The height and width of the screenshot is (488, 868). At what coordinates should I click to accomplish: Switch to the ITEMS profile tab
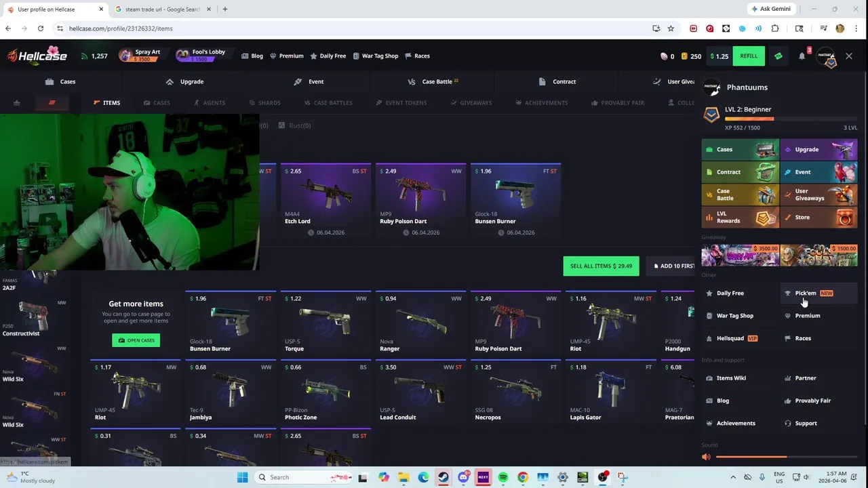pyautogui.click(x=106, y=103)
